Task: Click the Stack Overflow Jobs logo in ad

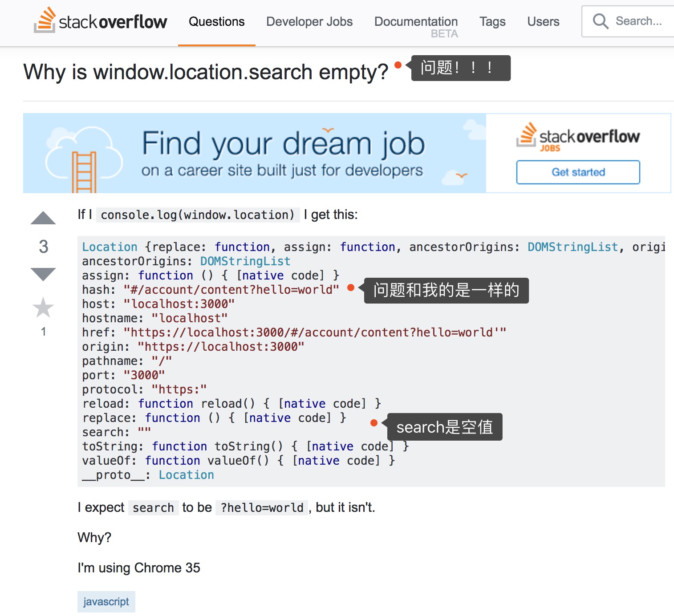Action: [x=578, y=137]
